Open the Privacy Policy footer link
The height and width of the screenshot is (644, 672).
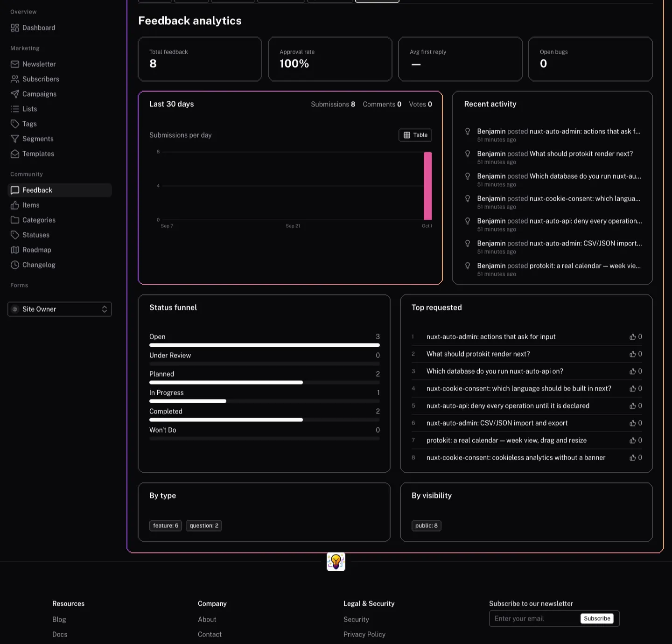364,634
